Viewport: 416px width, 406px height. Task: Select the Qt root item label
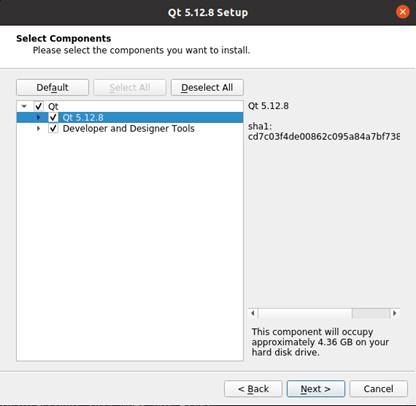click(x=53, y=106)
